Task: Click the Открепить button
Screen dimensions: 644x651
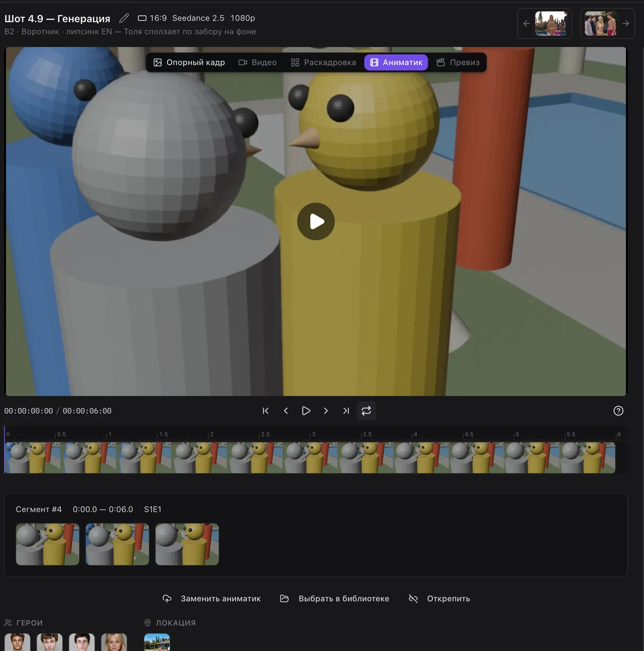Action: point(439,599)
